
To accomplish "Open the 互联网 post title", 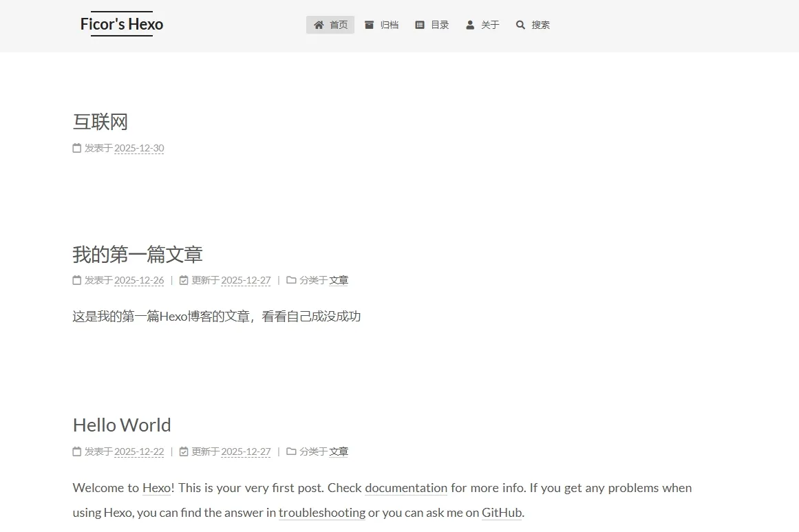I will click(x=100, y=122).
